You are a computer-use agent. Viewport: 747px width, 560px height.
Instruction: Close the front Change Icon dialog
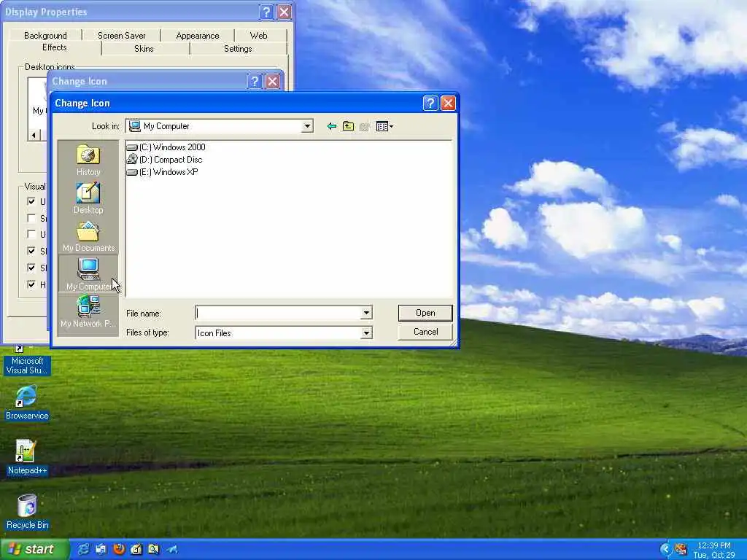click(x=448, y=103)
